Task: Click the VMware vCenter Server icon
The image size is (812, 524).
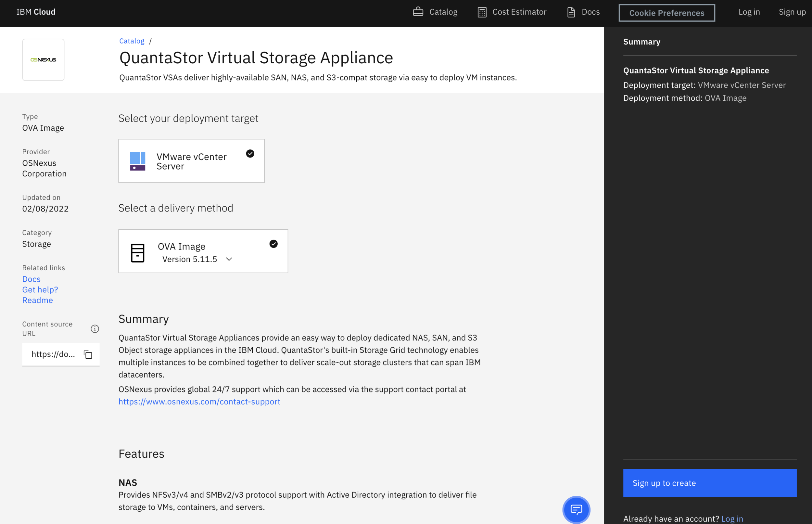Action: [138, 161]
